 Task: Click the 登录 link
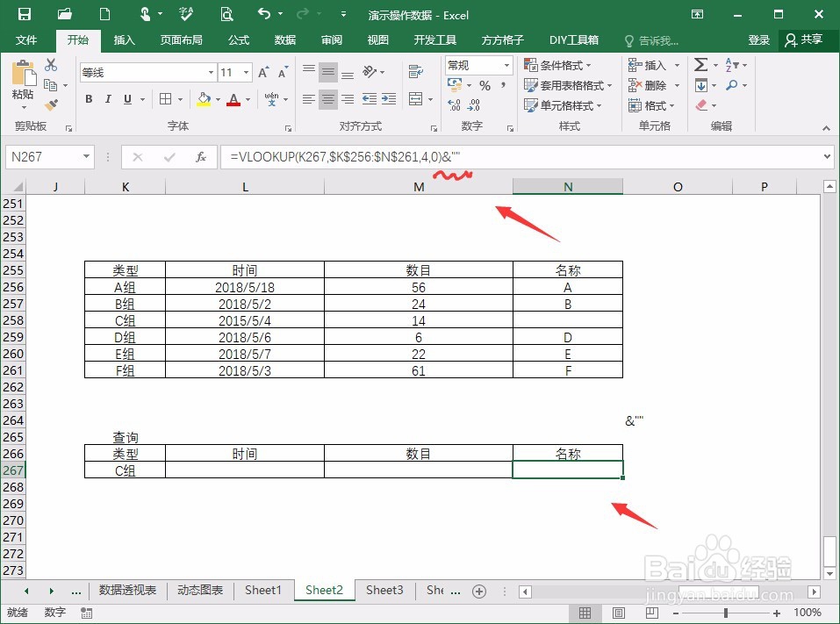tap(758, 39)
